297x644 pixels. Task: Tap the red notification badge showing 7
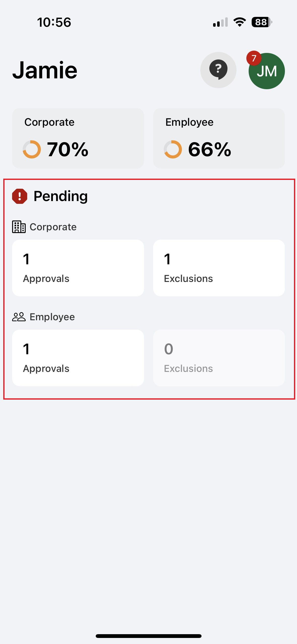click(254, 58)
